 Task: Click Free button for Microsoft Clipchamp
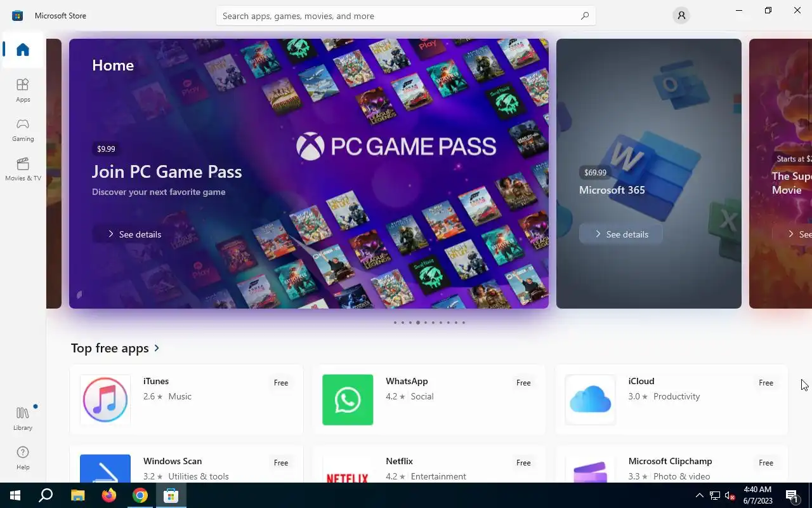pyautogui.click(x=766, y=463)
